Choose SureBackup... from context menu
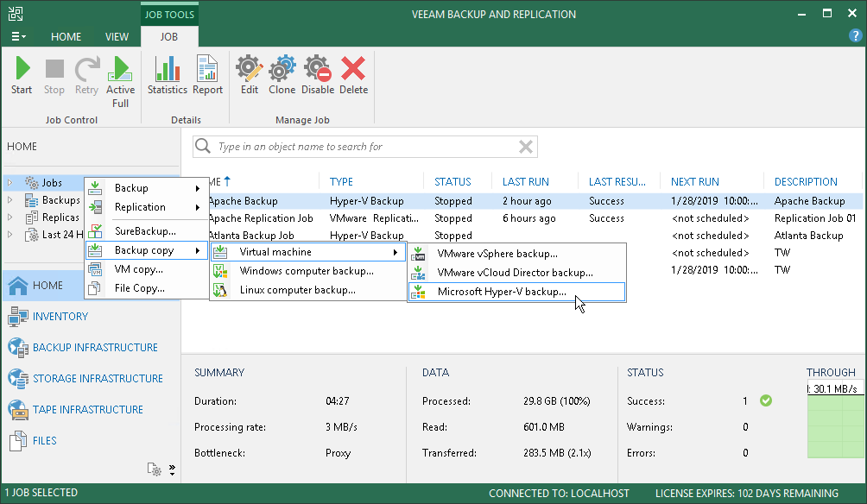The image size is (867, 504). click(x=146, y=231)
